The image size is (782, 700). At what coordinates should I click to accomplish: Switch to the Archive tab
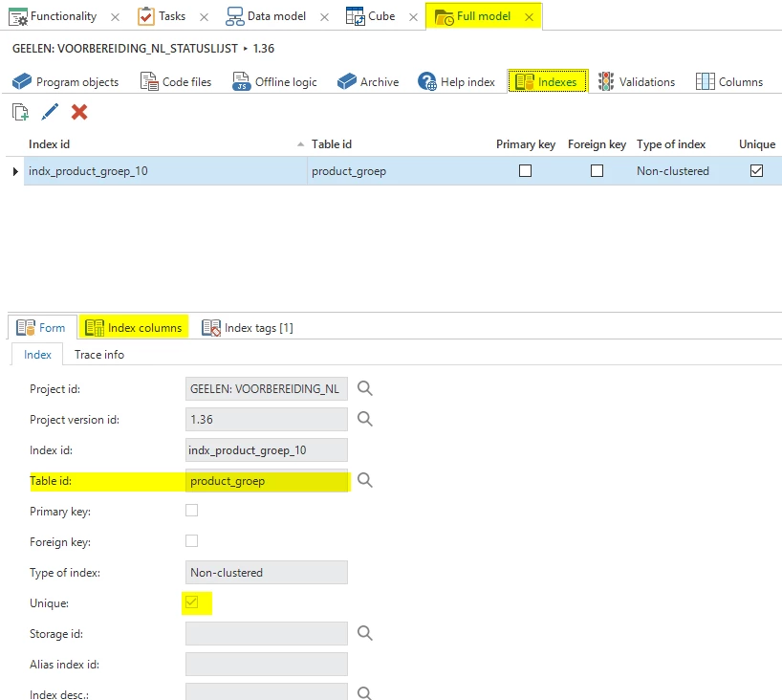point(368,82)
